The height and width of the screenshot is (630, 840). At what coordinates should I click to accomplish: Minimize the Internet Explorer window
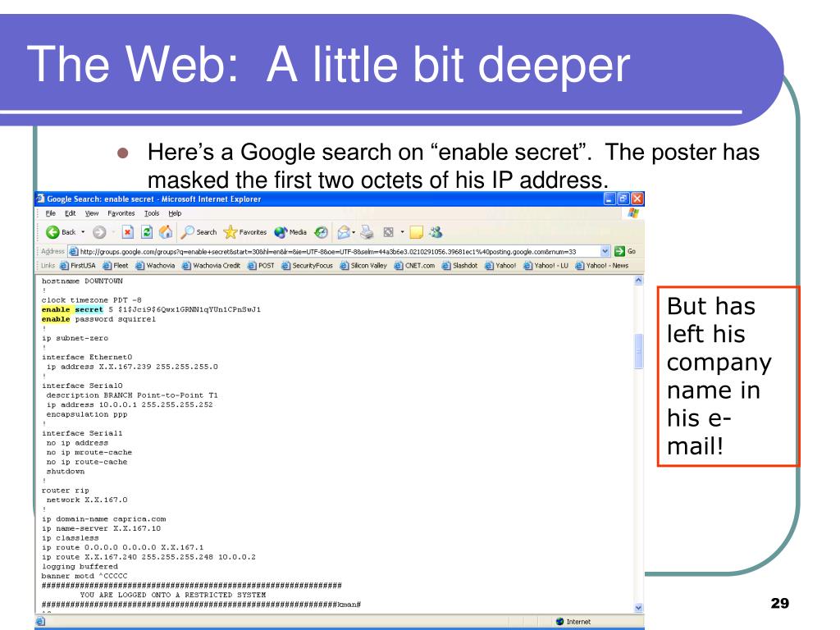point(609,199)
